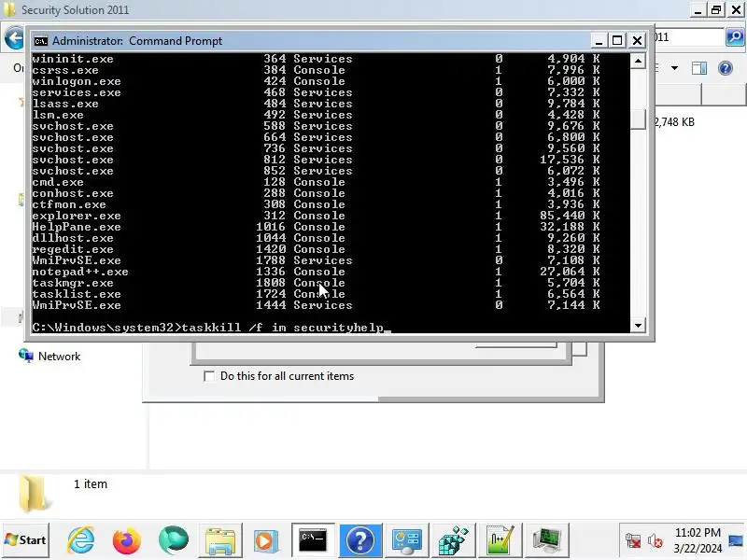
Task: Click the Show desktop icon beside the clock
Action: click(x=736, y=541)
